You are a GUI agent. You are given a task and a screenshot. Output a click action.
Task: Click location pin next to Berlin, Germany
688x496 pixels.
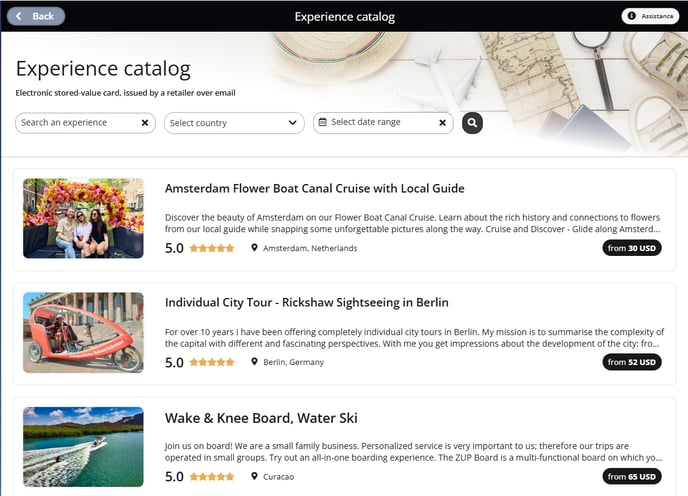(x=254, y=362)
